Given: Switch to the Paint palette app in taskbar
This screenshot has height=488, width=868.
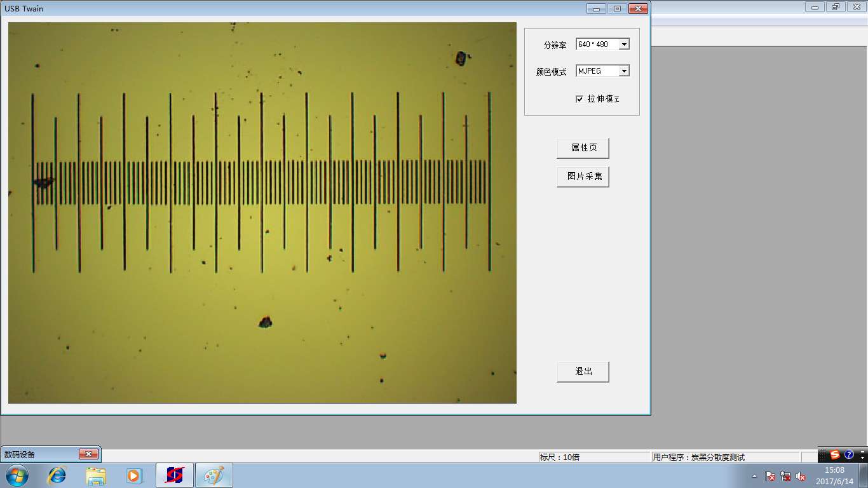Looking at the screenshot, I should 214,475.
